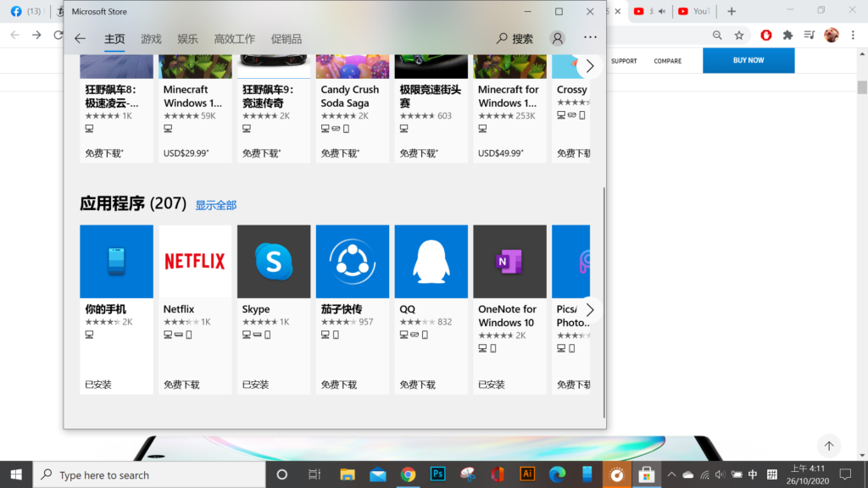This screenshot has height=488, width=868.
Task: Open the OneNote for Windows 10 tile icon
Action: click(x=509, y=261)
